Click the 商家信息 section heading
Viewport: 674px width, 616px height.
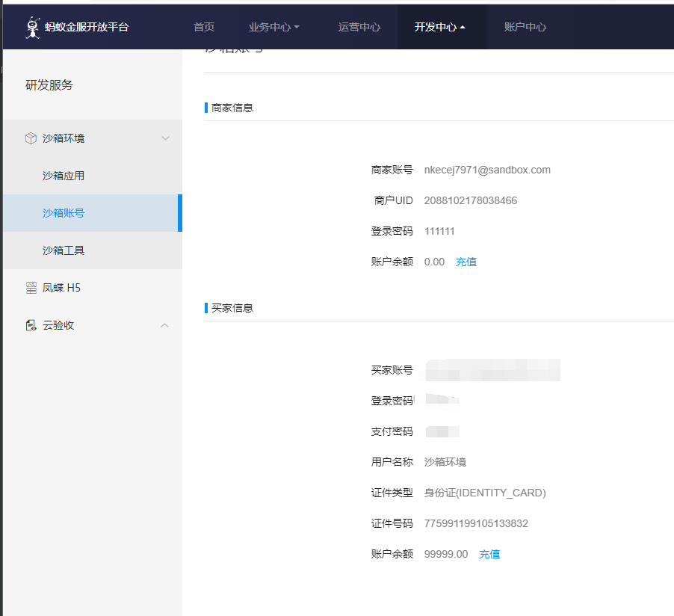pyautogui.click(x=232, y=108)
